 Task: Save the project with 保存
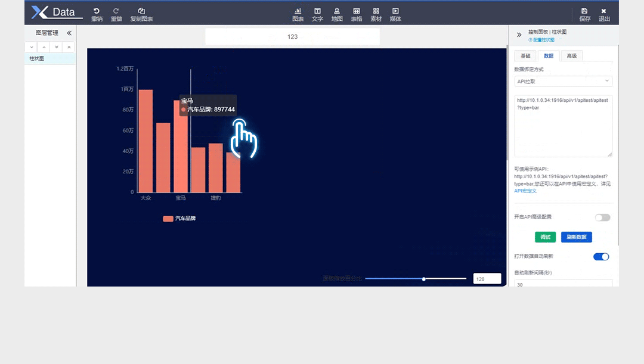584,11
